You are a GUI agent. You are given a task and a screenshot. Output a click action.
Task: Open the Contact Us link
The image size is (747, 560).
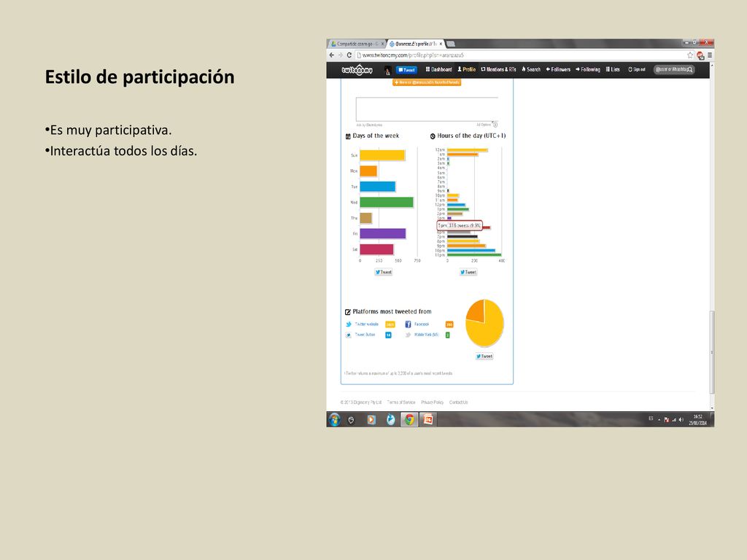(458, 402)
